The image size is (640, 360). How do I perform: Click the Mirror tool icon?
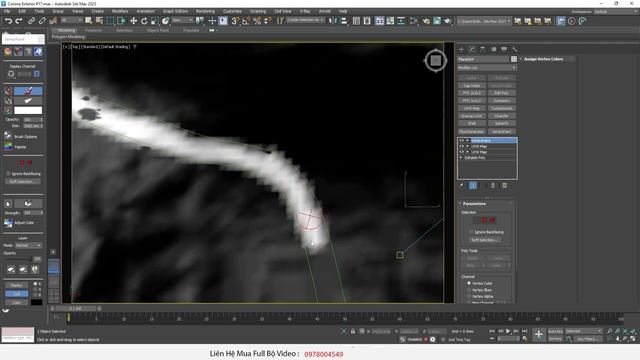pos(333,21)
